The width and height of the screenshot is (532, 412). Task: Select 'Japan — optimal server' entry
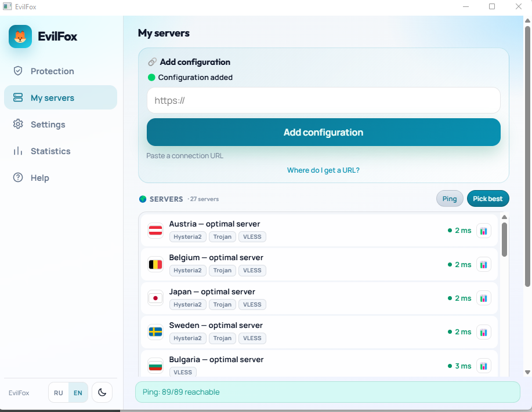[x=319, y=298]
